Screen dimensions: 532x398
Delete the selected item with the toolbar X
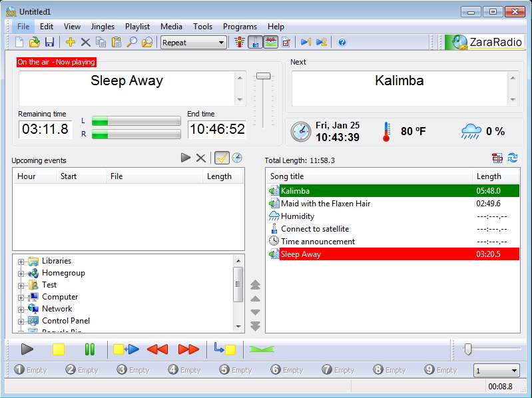[85, 43]
